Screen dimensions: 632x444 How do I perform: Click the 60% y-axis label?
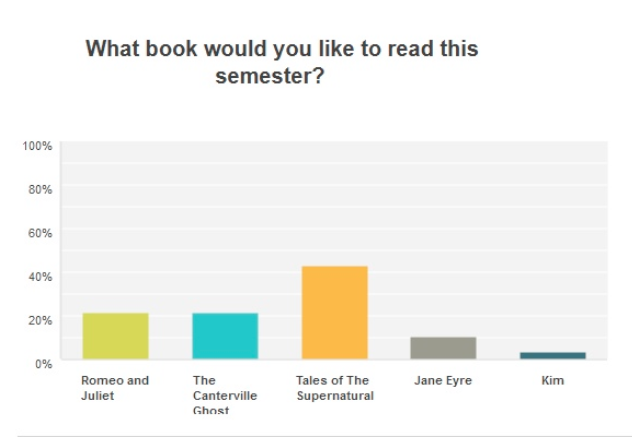[40, 233]
